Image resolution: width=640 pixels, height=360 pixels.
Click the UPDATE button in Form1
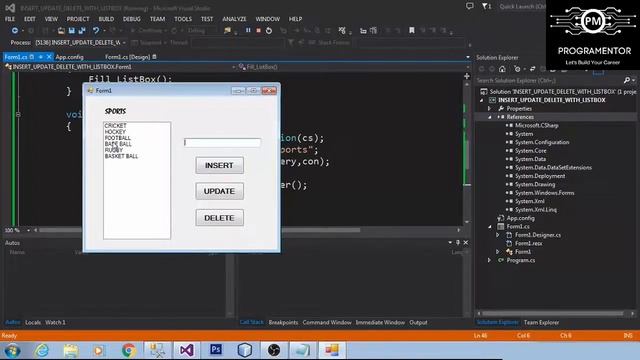click(x=220, y=191)
